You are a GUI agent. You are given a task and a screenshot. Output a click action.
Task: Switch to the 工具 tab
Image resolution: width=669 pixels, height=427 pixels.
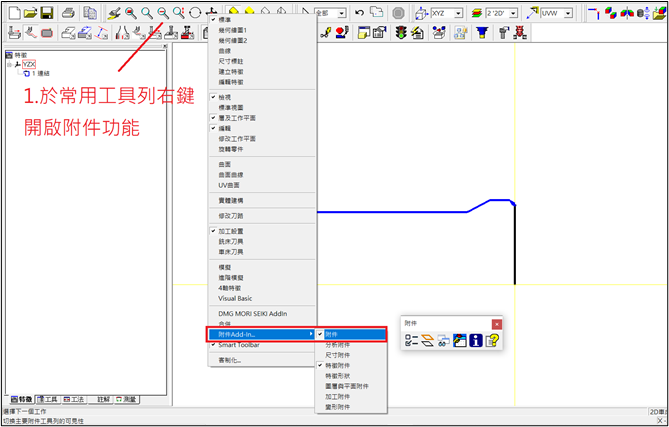[46, 399]
